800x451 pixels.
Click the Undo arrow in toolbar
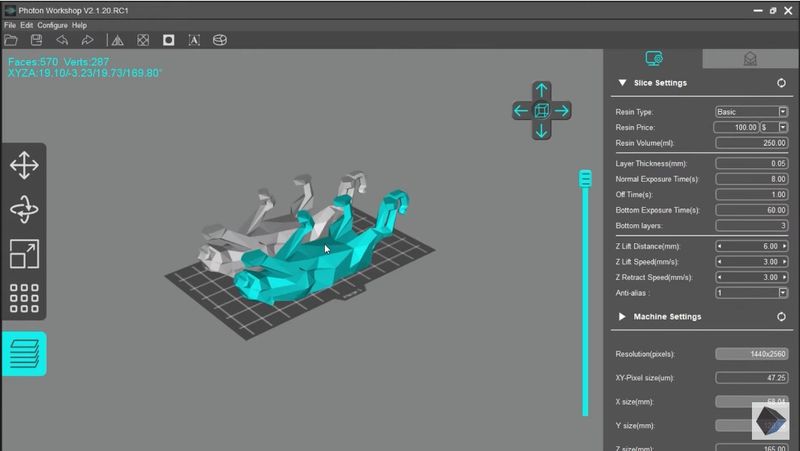(62, 40)
